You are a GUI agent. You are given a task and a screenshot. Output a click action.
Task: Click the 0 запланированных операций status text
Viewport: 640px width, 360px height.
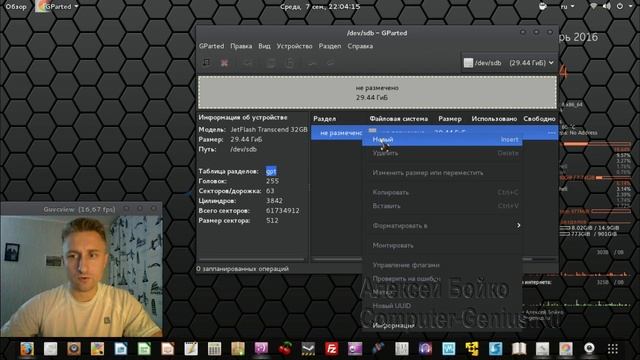(242, 269)
